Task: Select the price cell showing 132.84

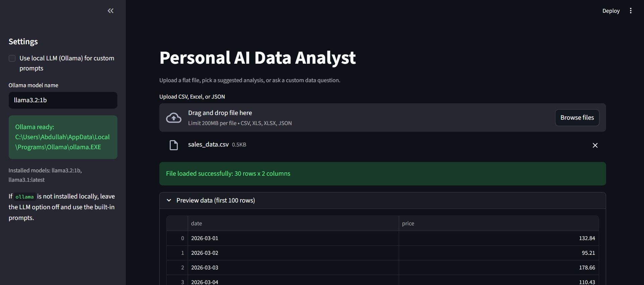Action: coord(587,238)
